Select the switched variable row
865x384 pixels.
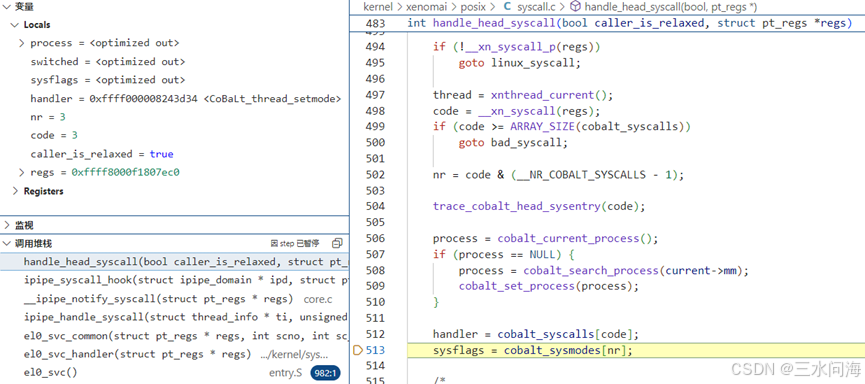(174, 61)
